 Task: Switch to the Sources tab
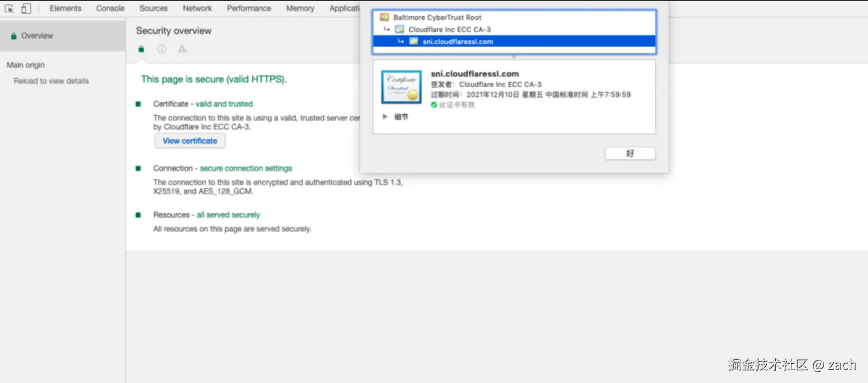153,9
